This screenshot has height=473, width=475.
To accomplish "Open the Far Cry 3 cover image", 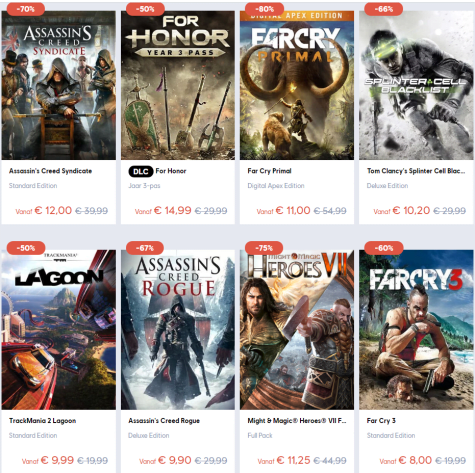I will 416,330.
